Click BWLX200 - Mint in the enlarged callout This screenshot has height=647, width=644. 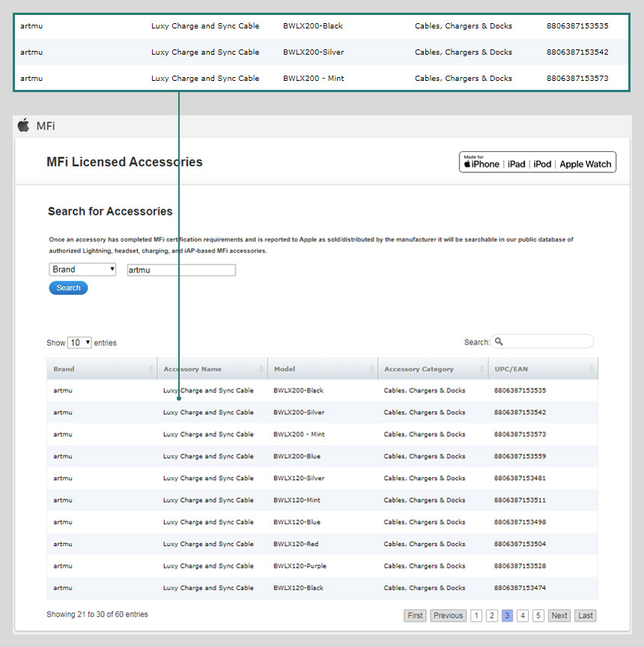pyautogui.click(x=313, y=78)
